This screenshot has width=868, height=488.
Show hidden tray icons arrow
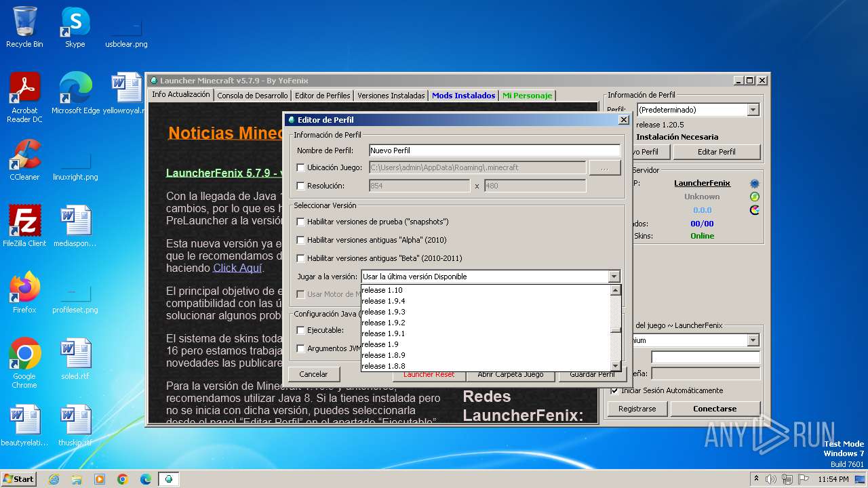pyautogui.click(x=757, y=479)
